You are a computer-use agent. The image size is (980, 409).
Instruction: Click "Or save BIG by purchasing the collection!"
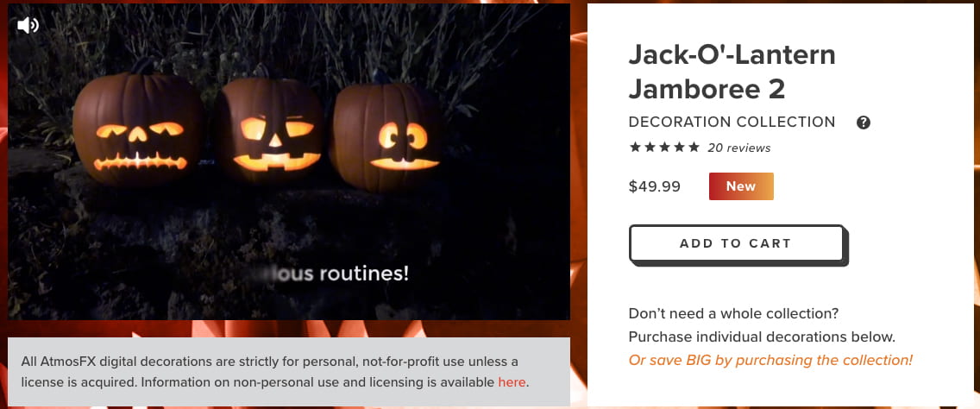click(770, 360)
